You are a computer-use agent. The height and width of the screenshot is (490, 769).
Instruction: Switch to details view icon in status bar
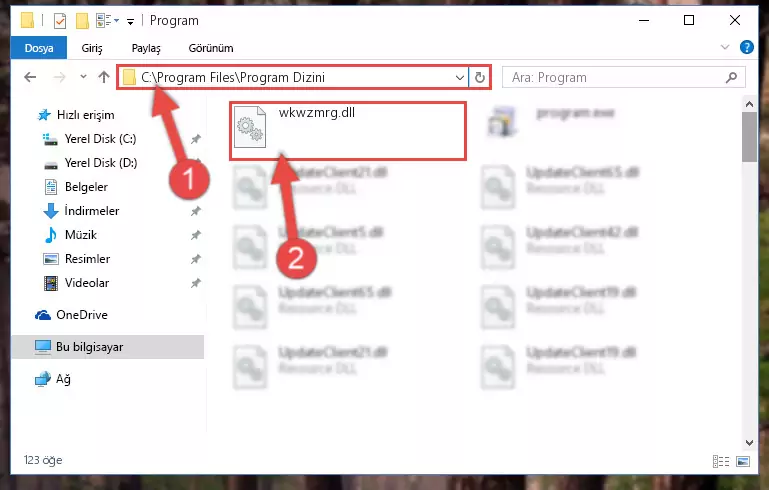pyautogui.click(x=720, y=461)
